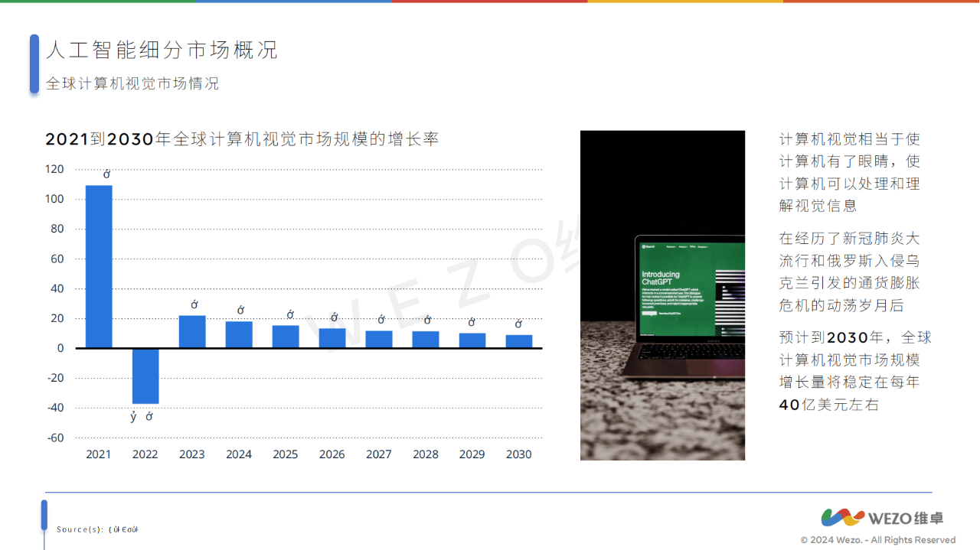Image resolution: width=980 pixels, height=550 pixels.
Task: Select the 2025 bar in the chart
Action: (285, 337)
